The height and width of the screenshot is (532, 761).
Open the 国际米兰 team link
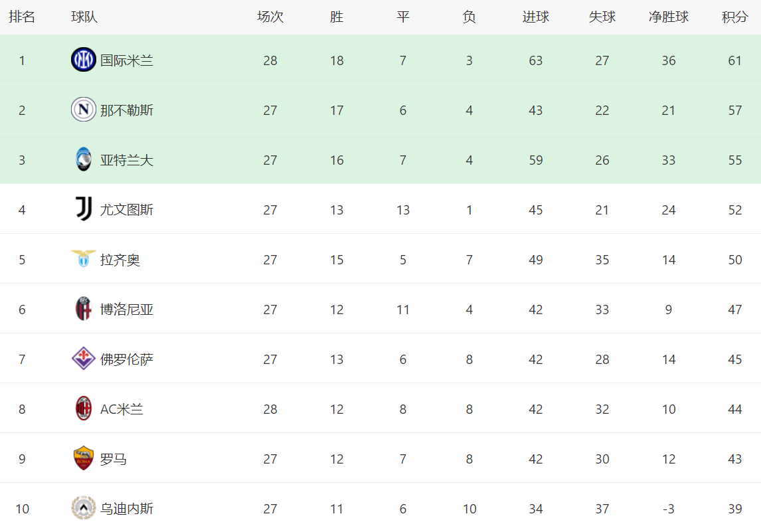(x=127, y=60)
